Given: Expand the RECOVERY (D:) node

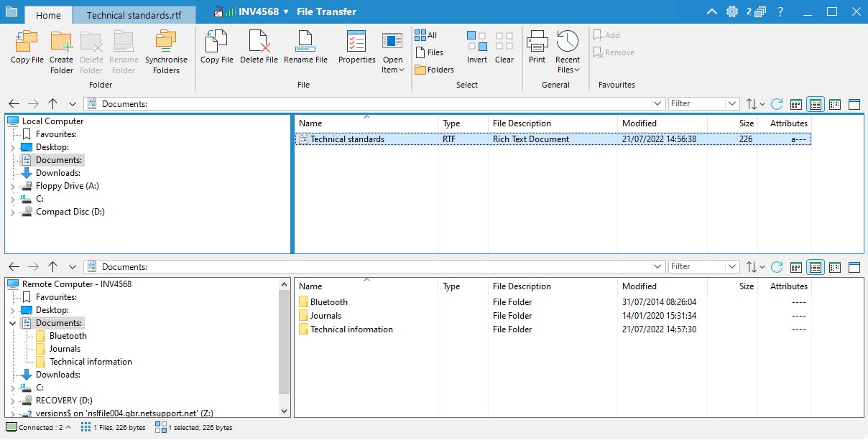Looking at the screenshot, I should (x=12, y=401).
